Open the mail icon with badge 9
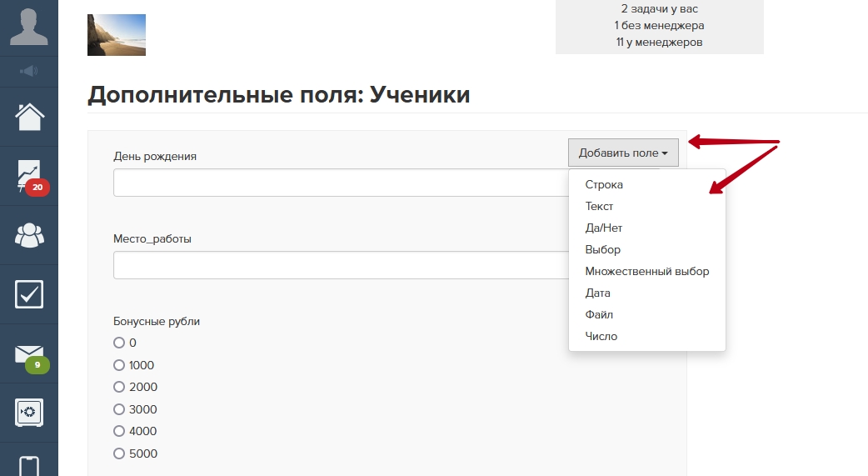This screenshot has height=476, width=868. coord(29,354)
